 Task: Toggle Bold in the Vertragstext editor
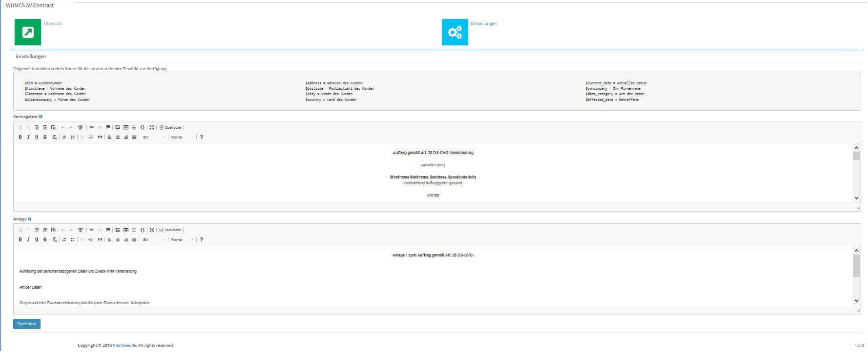tap(20, 138)
